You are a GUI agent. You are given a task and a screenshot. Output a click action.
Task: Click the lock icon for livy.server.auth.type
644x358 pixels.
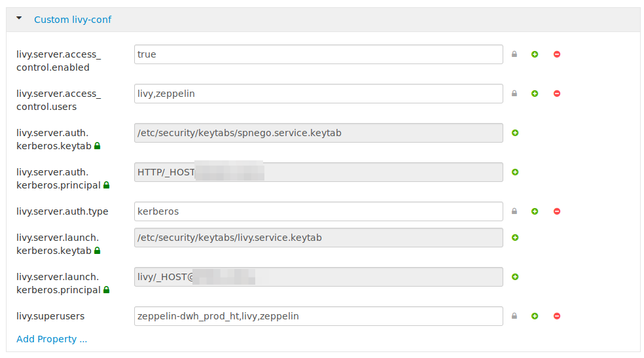click(x=514, y=211)
